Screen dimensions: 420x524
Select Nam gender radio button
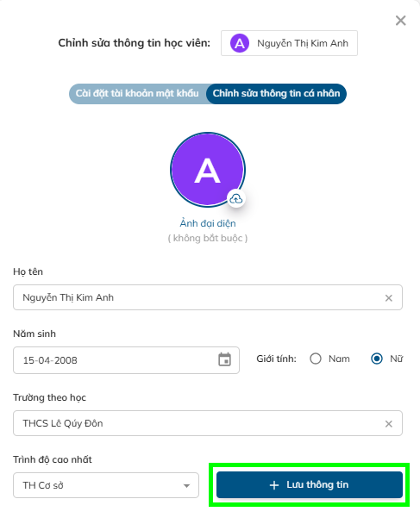[x=316, y=359]
